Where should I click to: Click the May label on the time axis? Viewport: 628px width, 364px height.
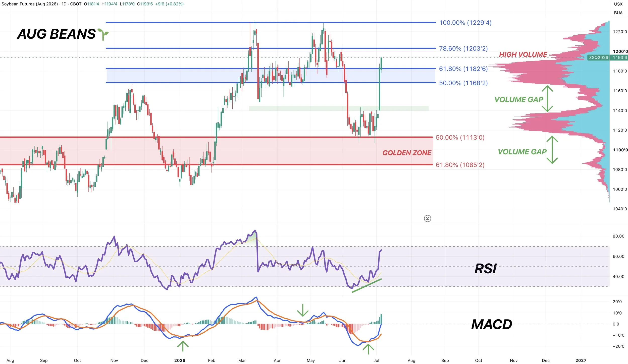click(311, 360)
